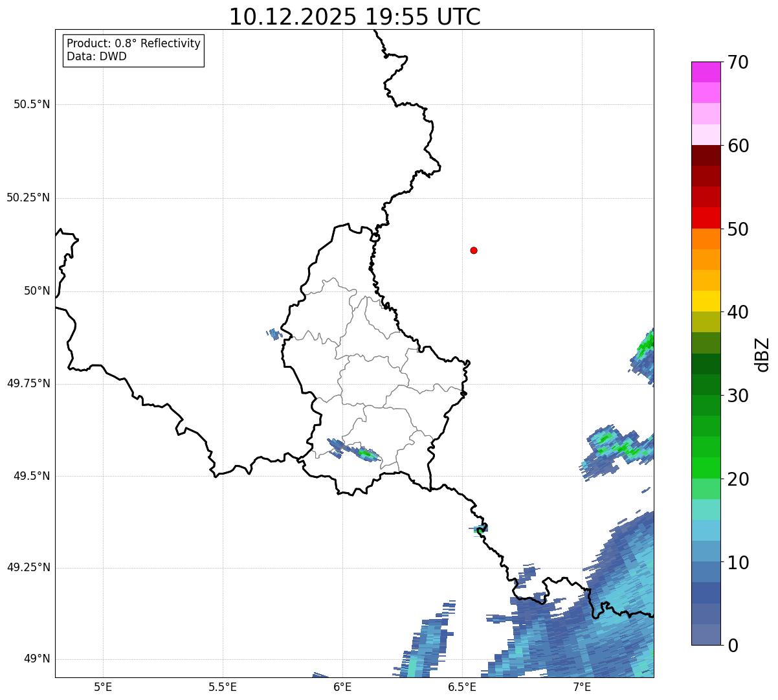Click the 'Data: DWD' text

pos(96,56)
